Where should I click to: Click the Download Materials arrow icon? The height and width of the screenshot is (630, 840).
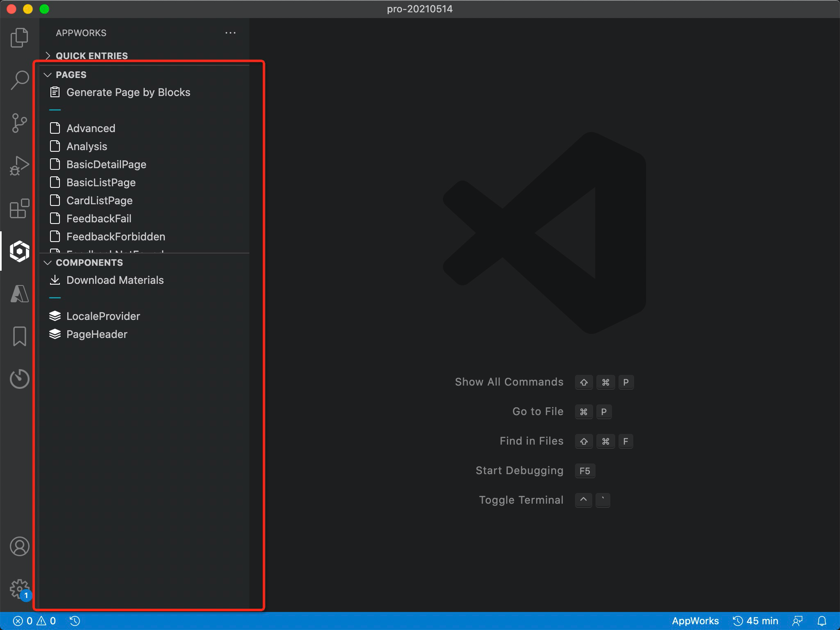[55, 280]
